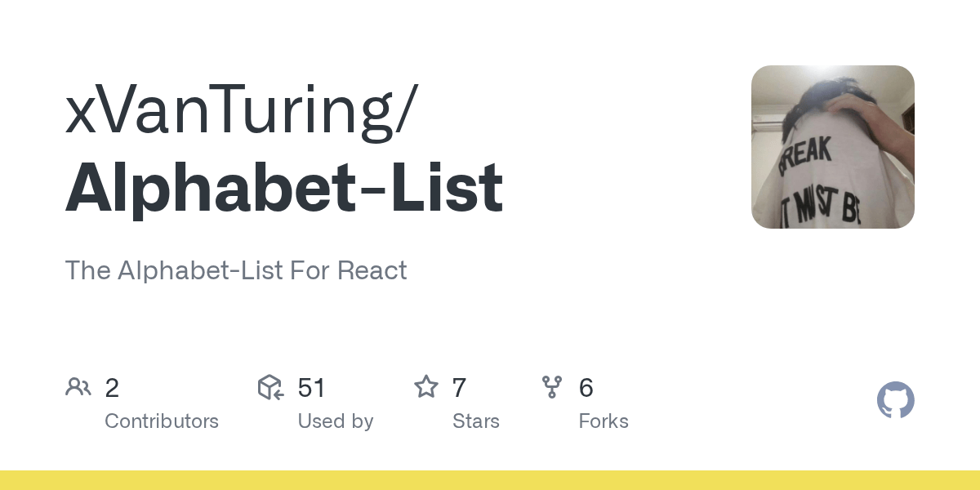Click the used by count 51
The height and width of the screenshot is (490, 980).
[312, 388]
